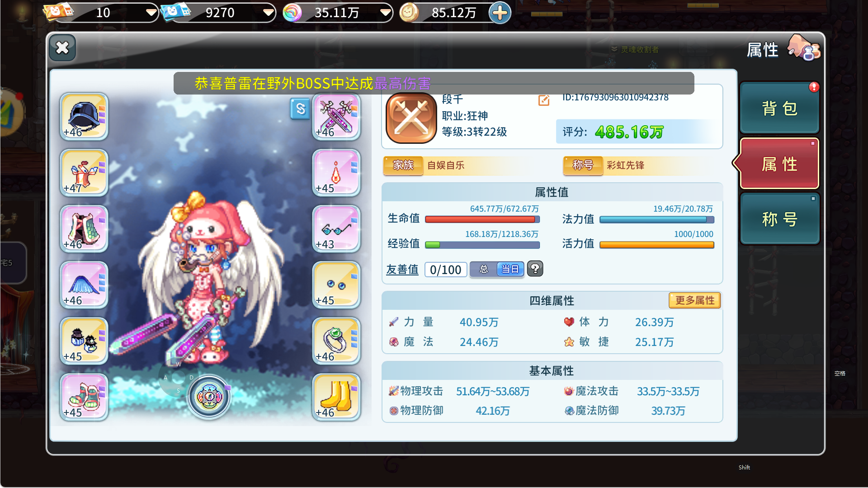Expand the 9270 ticket currency dropdown
The width and height of the screenshot is (868, 488).
269,12
